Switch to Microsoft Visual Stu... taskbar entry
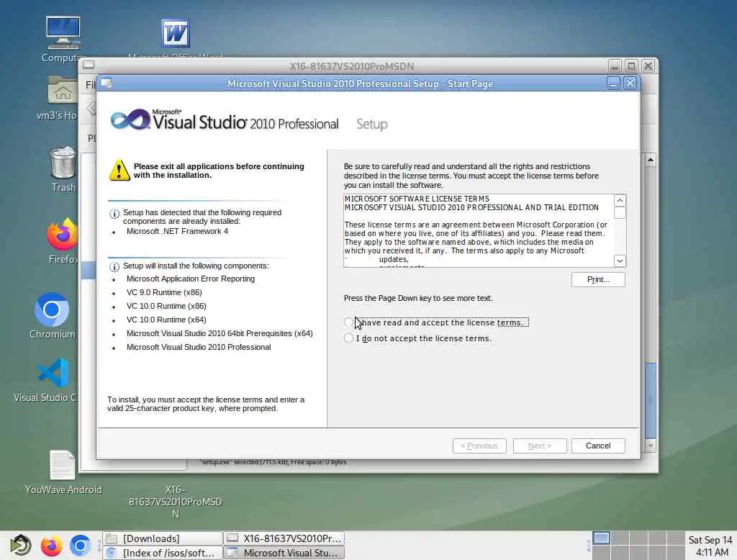 coord(284,553)
